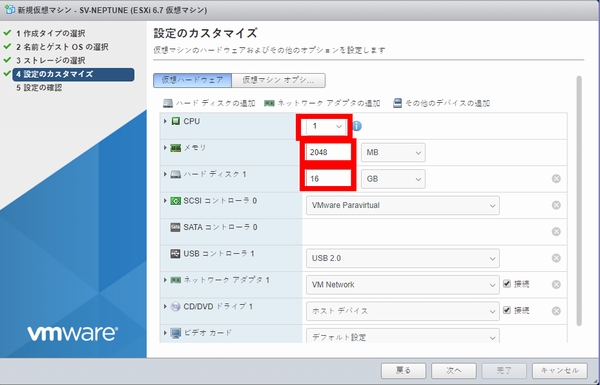This screenshot has width=600, height=385.
Task: Expand the memory row
Action: click(165, 148)
